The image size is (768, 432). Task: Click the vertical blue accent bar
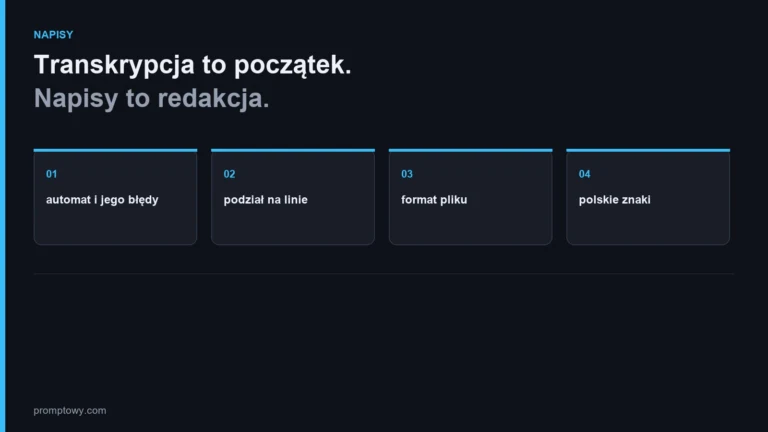pyautogui.click(x=2, y=216)
